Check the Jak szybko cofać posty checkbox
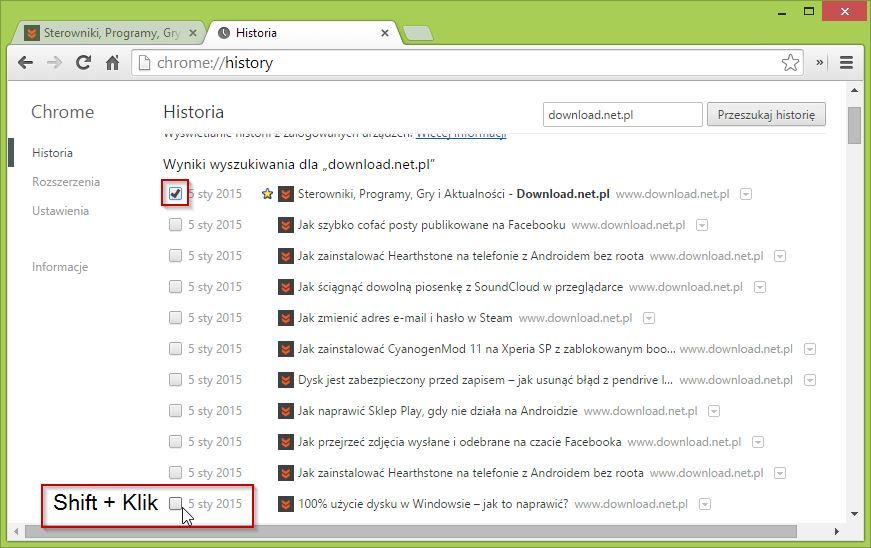 175,224
